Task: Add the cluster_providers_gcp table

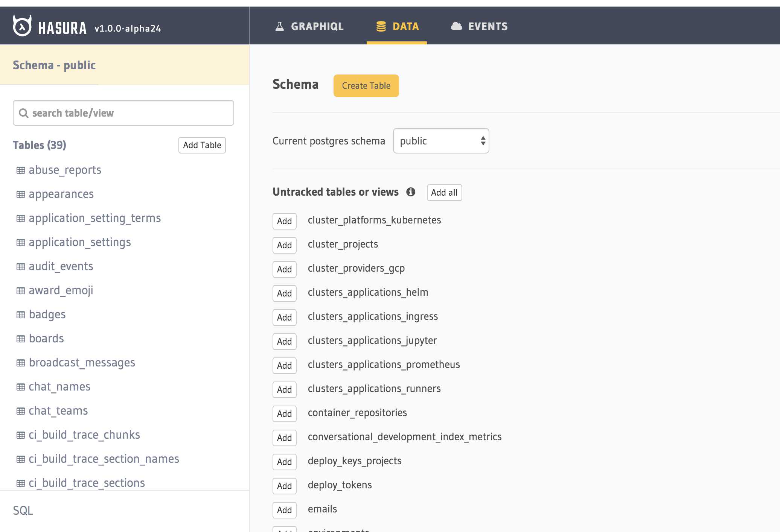Action: point(285,269)
